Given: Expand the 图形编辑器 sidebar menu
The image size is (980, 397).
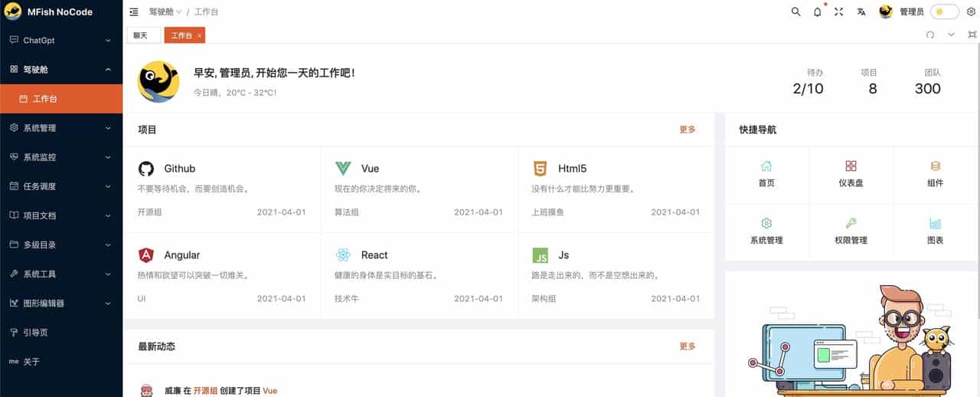Looking at the screenshot, I should click(61, 303).
